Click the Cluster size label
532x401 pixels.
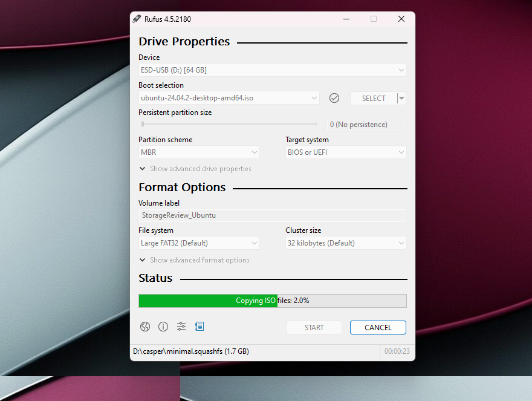click(x=303, y=230)
